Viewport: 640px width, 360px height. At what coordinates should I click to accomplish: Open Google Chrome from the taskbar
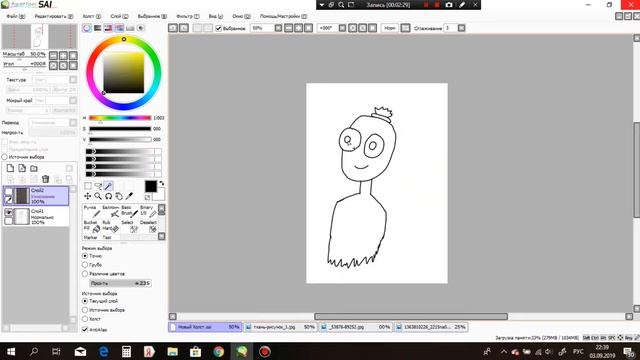click(x=218, y=351)
